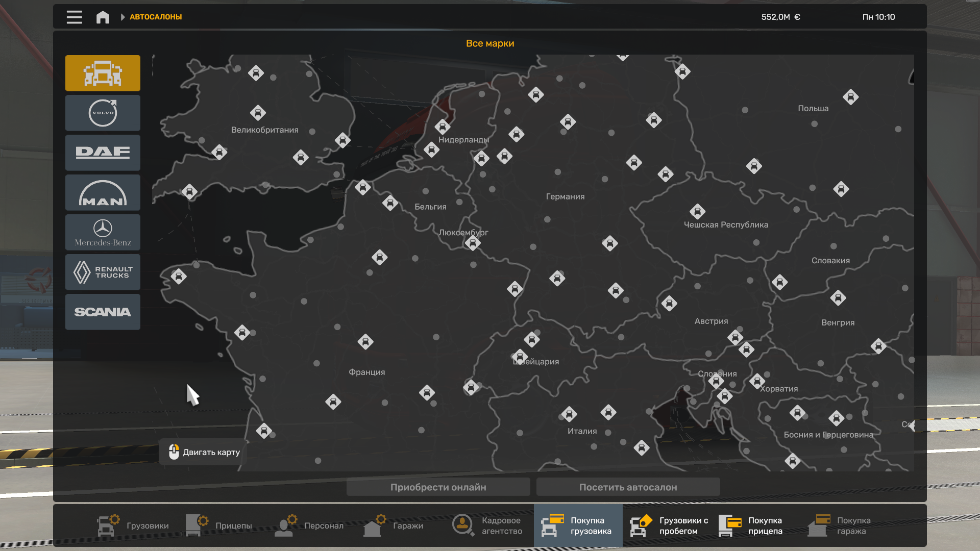Filter dealers by Volvo brand
980x551 pixels.
point(103,113)
